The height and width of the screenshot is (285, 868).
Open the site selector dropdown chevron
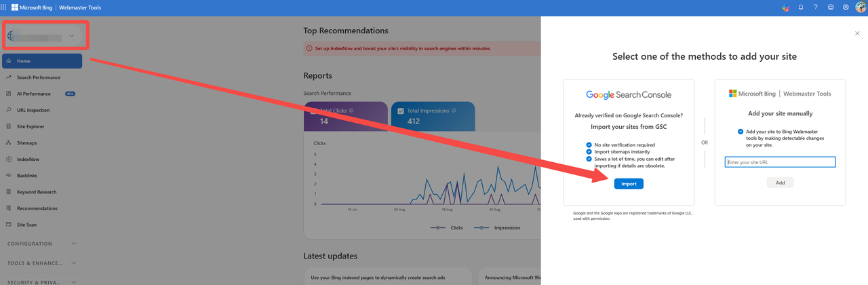point(72,36)
